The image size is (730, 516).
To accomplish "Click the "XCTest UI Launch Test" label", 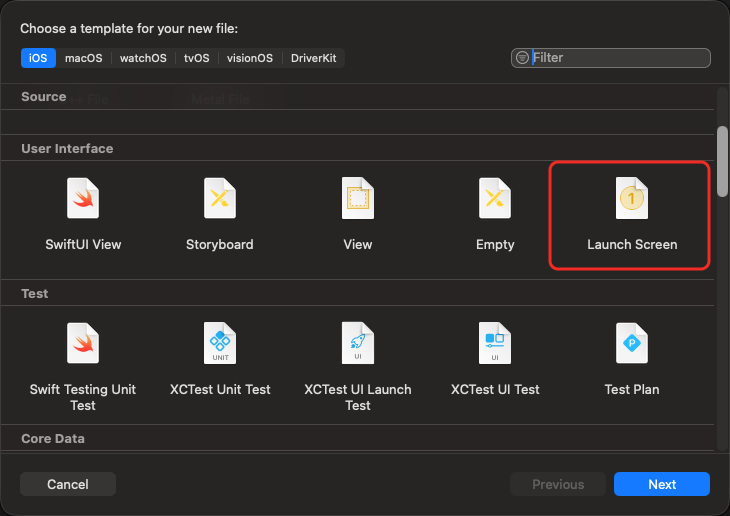I will click(x=358, y=397).
